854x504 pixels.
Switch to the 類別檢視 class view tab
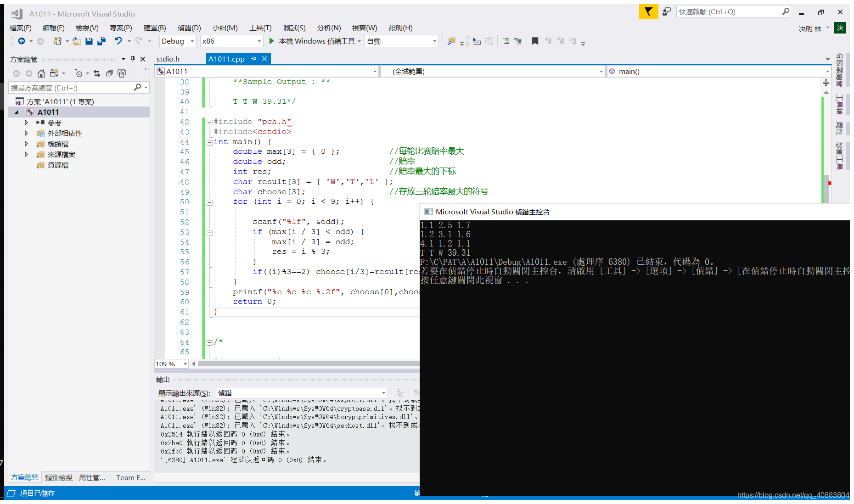(59, 478)
